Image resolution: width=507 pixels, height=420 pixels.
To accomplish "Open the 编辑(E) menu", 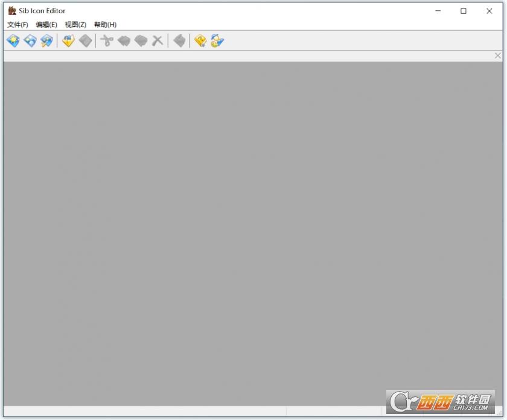I will coord(46,25).
